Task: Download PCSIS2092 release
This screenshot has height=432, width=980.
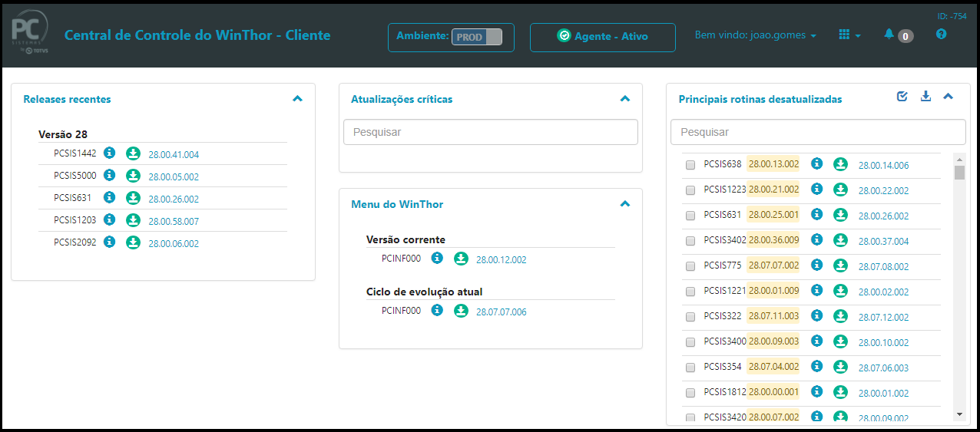Action: [133, 242]
